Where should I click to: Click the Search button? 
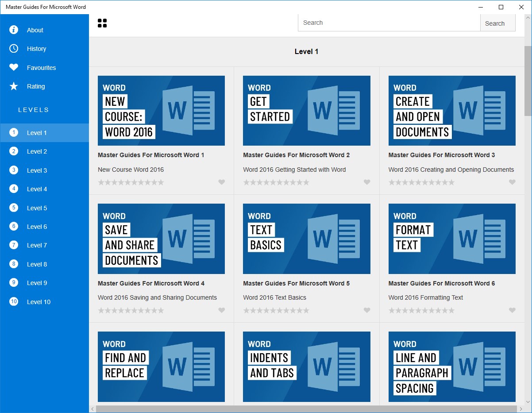point(497,23)
